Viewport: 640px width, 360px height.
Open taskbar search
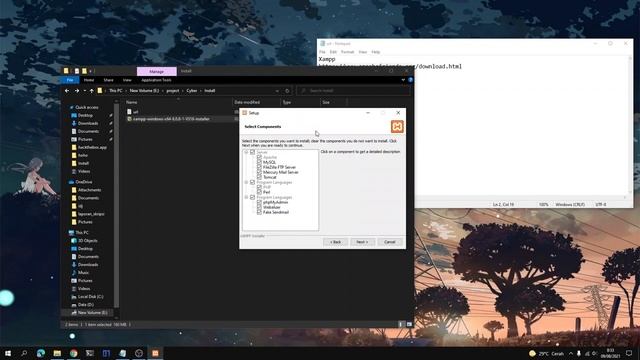[24, 353]
